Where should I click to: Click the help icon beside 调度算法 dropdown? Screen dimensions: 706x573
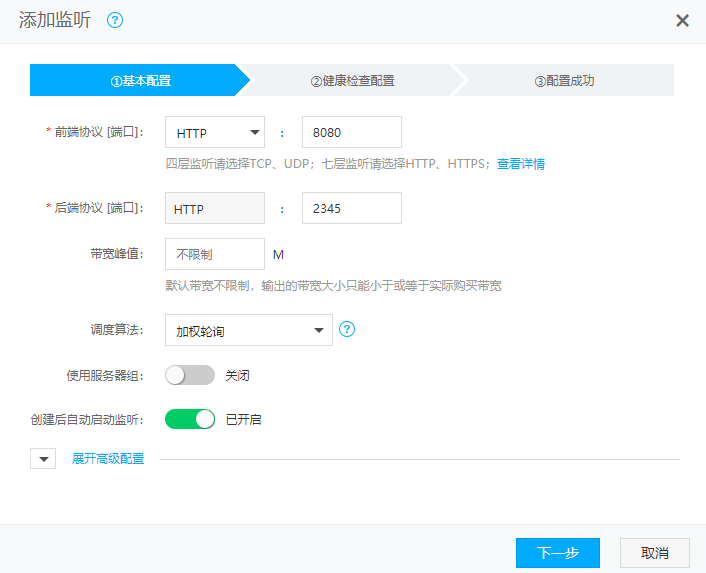point(347,329)
